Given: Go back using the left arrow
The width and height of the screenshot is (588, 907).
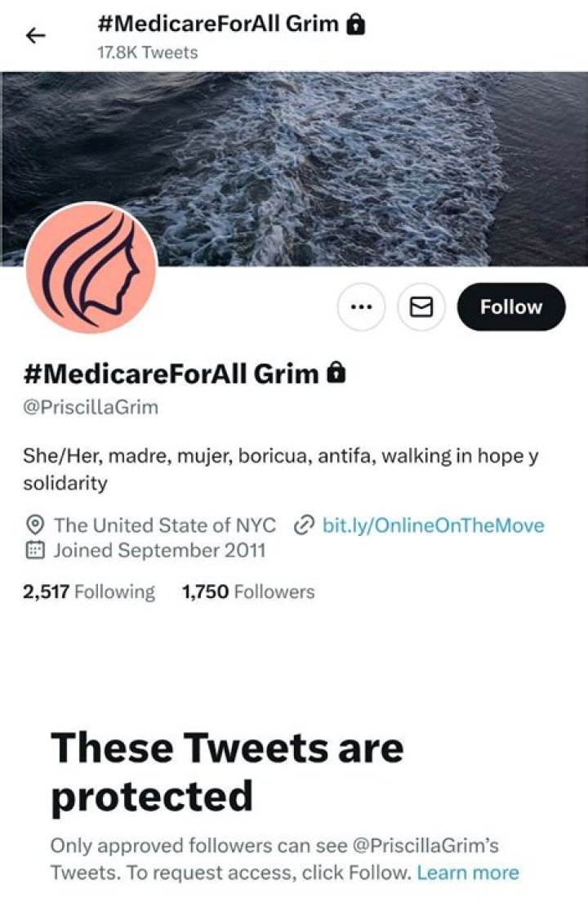Looking at the screenshot, I should coord(36,35).
